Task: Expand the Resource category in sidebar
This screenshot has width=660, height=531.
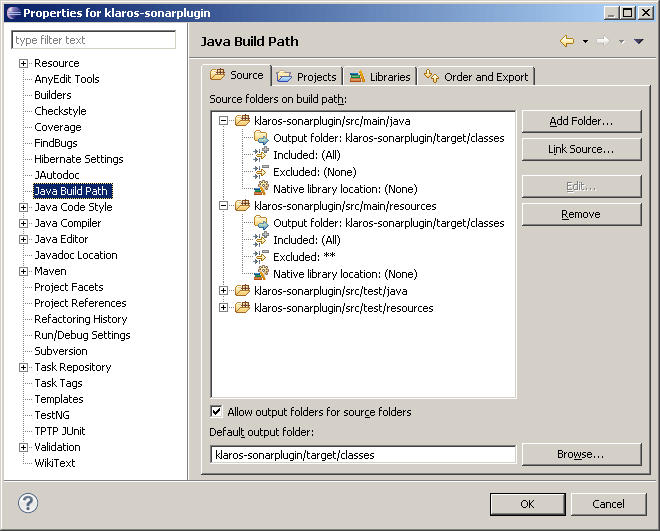Action: (x=24, y=64)
